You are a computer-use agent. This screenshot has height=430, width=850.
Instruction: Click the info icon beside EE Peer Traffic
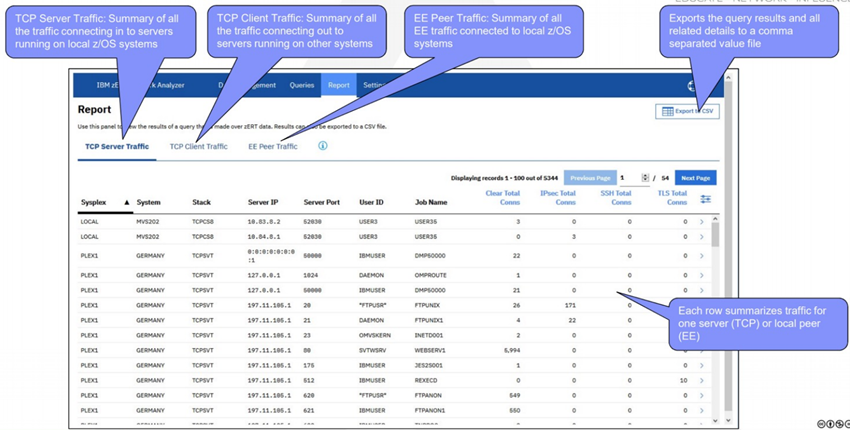coord(323,146)
